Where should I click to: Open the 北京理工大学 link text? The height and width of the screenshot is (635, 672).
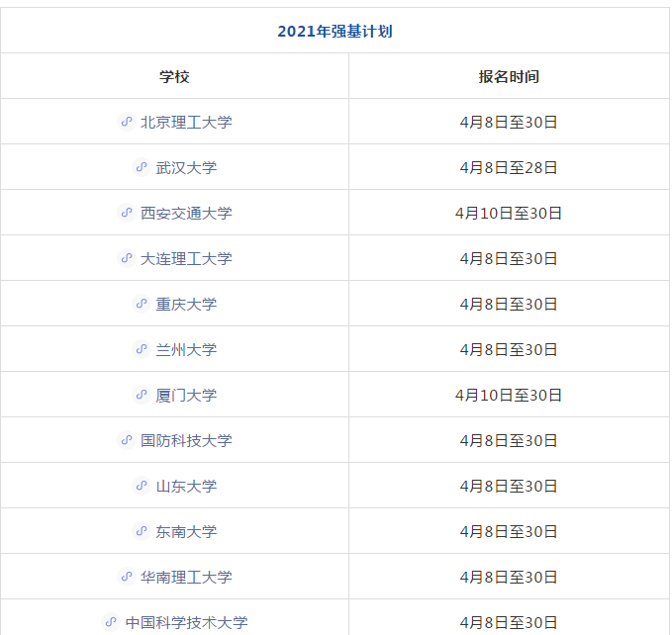[x=186, y=122]
